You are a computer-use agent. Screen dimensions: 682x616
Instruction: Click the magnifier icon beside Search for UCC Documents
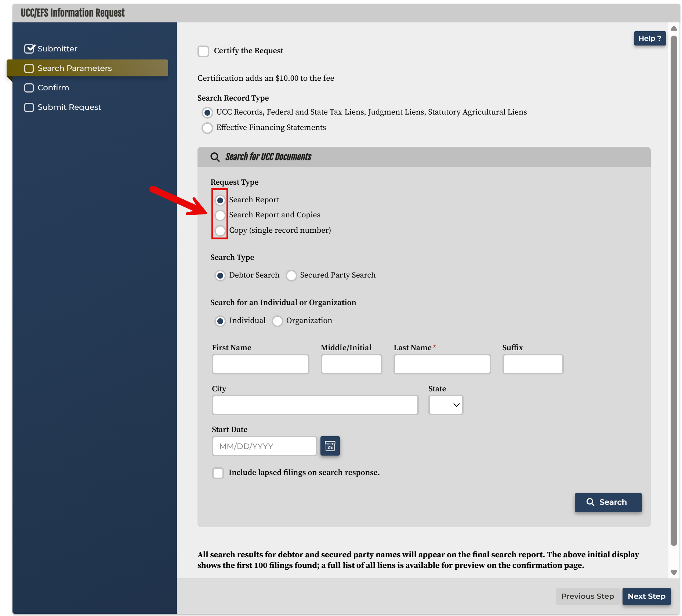click(215, 157)
